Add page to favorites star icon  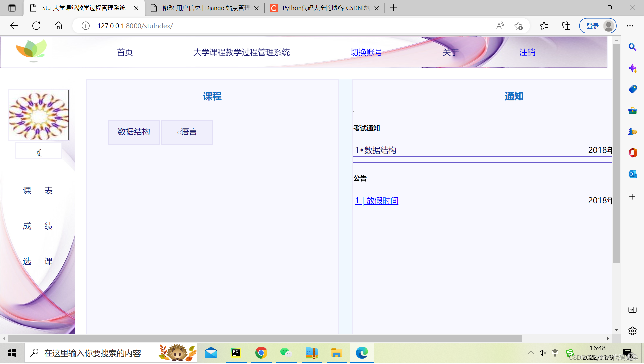(x=518, y=26)
